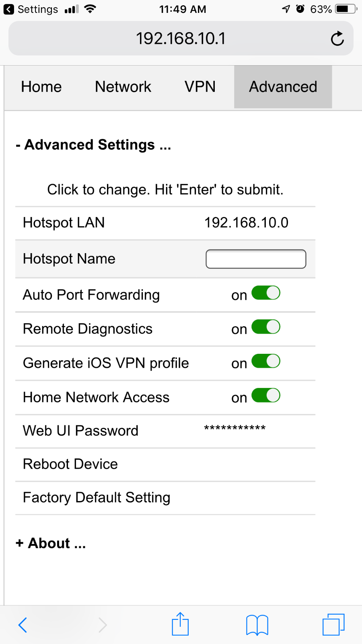Expand the About section
Image resolution: width=362 pixels, height=644 pixels.
(x=51, y=543)
